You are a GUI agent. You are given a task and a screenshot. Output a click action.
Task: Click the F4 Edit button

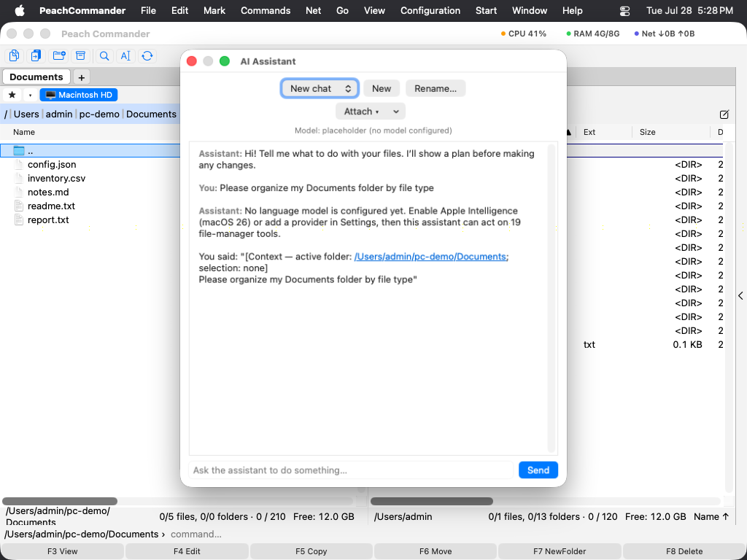click(x=187, y=551)
